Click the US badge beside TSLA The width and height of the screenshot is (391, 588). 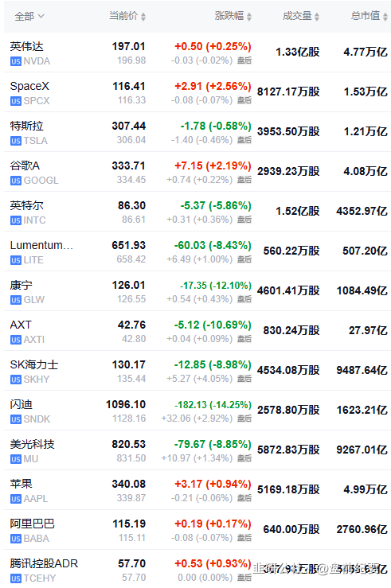[x=16, y=141]
